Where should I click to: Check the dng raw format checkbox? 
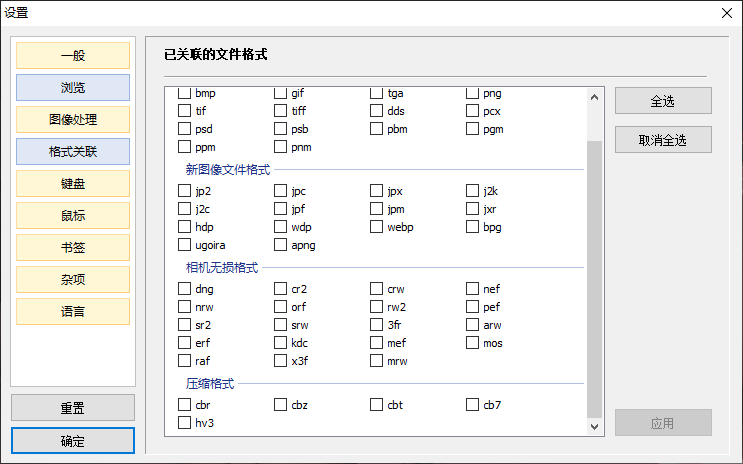(184, 289)
